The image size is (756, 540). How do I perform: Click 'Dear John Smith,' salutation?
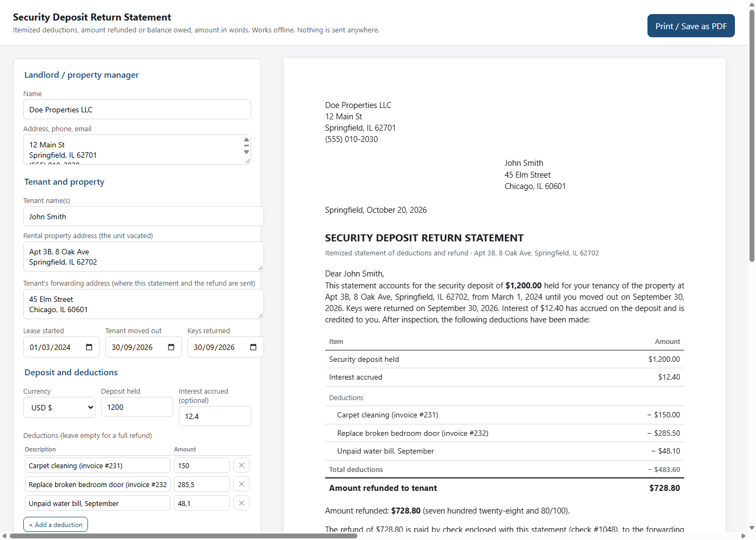(354, 274)
